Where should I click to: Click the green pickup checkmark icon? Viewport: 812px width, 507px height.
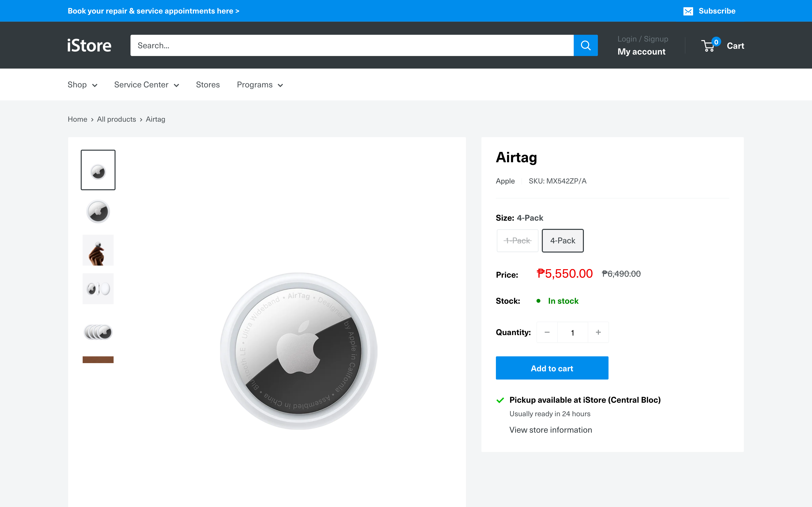click(500, 400)
